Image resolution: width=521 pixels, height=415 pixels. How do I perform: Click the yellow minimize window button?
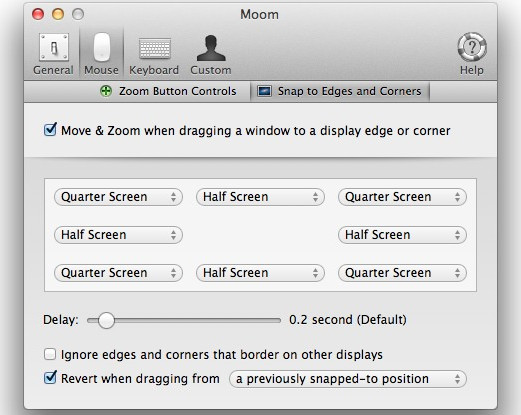click(58, 14)
